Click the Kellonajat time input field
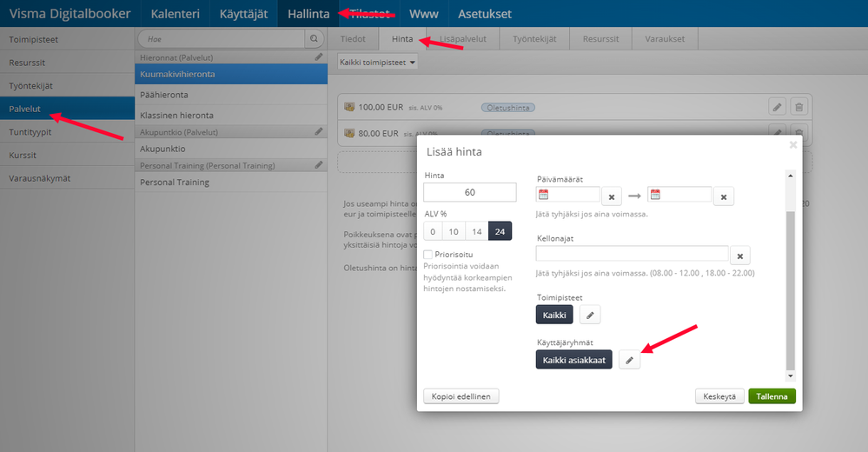The width and height of the screenshot is (868, 452). [x=633, y=254]
